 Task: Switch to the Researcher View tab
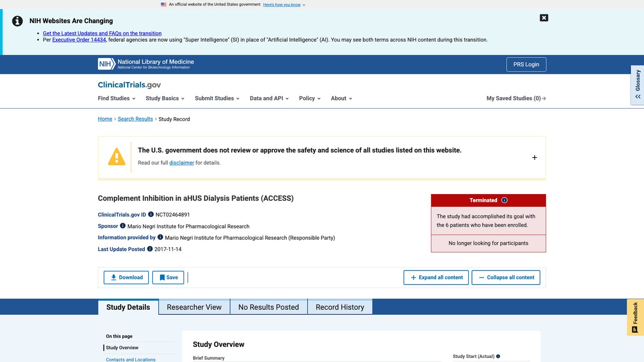[194, 307]
